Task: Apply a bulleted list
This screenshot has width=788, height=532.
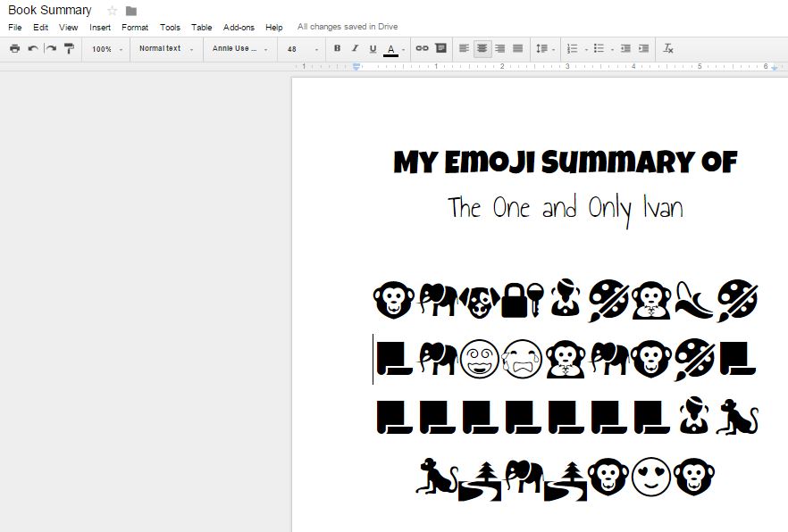Action: click(599, 48)
